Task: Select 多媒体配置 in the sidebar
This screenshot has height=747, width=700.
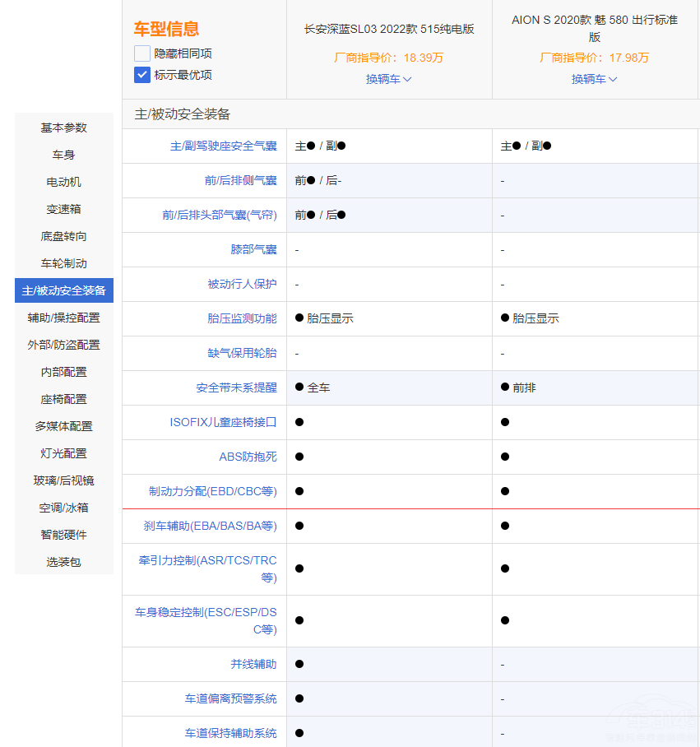Action: (62, 425)
